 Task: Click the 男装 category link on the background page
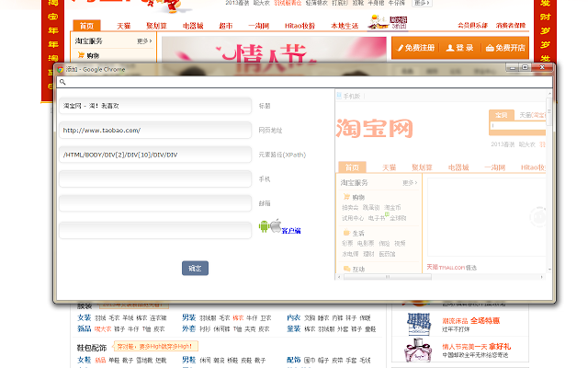(188, 317)
